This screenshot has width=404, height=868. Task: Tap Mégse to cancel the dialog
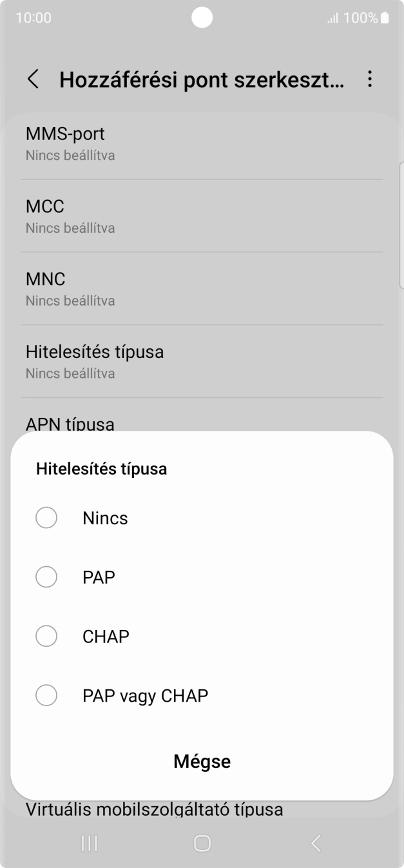(x=202, y=761)
